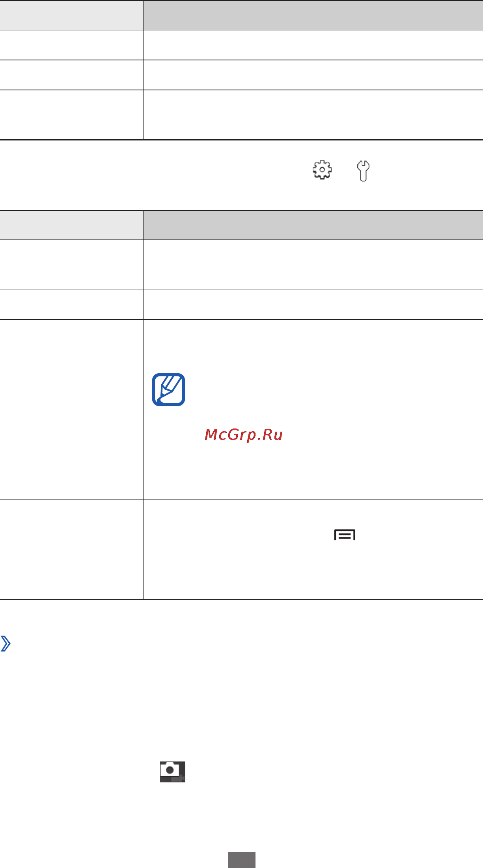Click the dark gray header cell of second table
The width and height of the screenshot is (483, 868).
click(x=313, y=225)
